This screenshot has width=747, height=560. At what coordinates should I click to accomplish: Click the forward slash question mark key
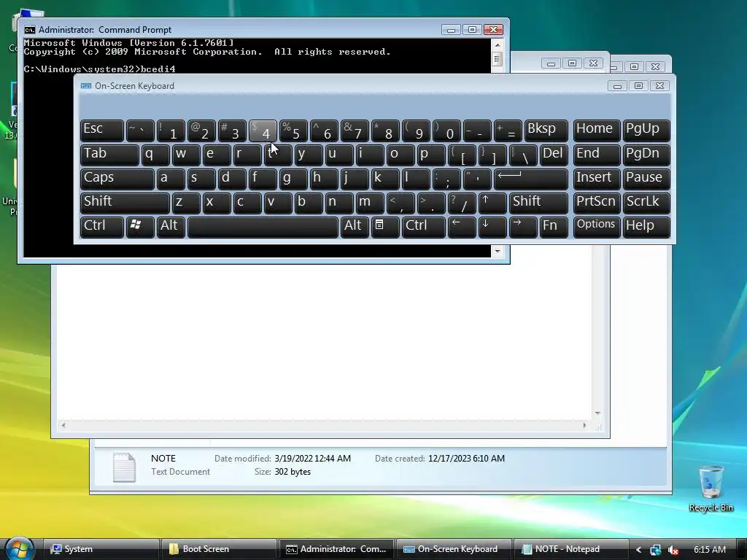[x=462, y=203]
